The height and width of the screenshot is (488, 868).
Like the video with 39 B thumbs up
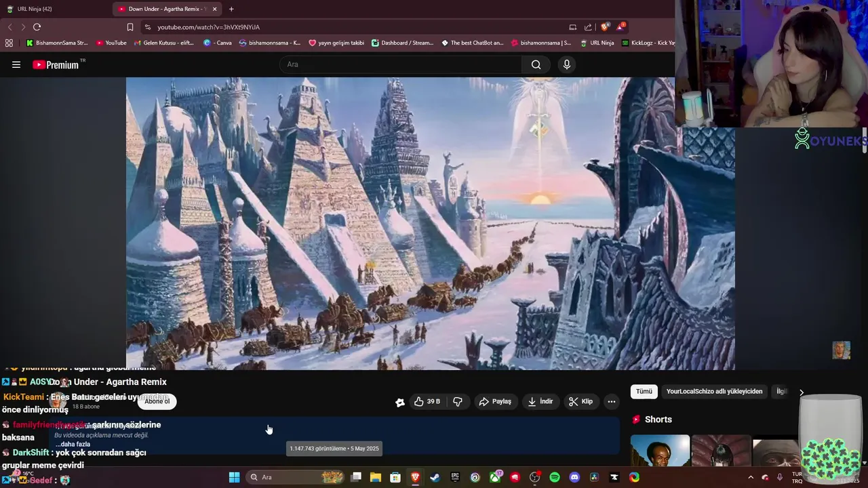tap(427, 401)
